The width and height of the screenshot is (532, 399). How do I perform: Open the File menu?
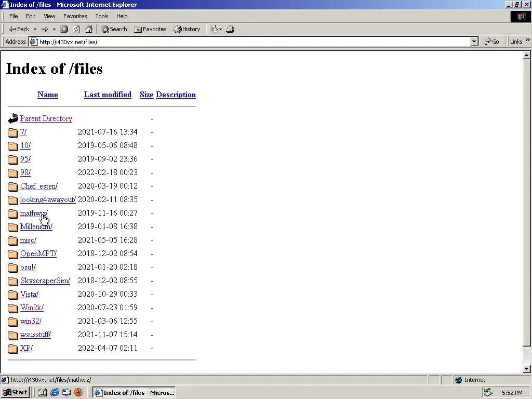[x=14, y=16]
